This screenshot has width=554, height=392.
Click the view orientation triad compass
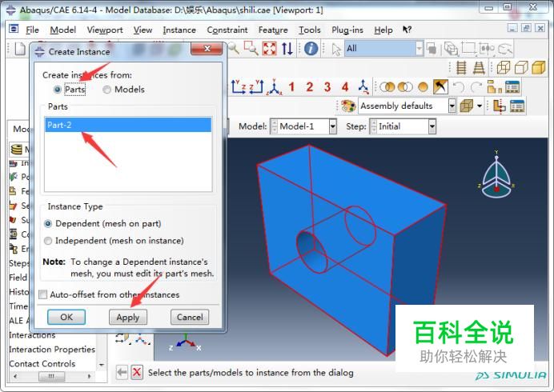(x=496, y=174)
